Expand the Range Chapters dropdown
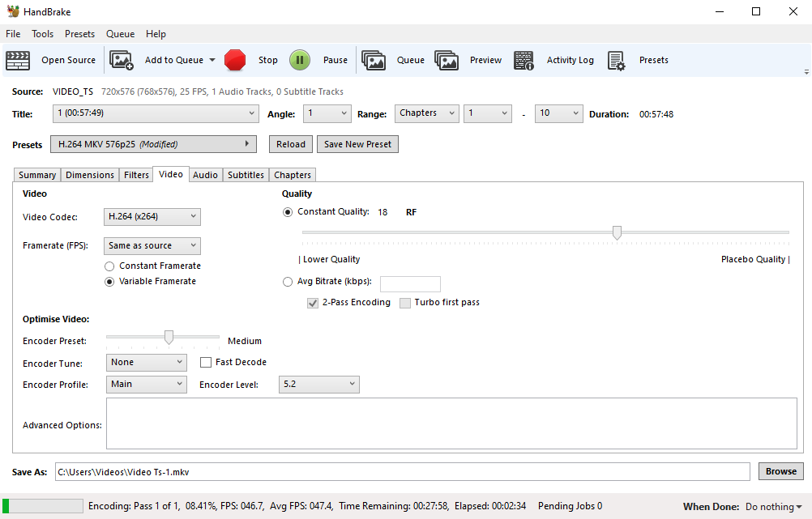Screen dimensions: 812x519 click(427, 113)
